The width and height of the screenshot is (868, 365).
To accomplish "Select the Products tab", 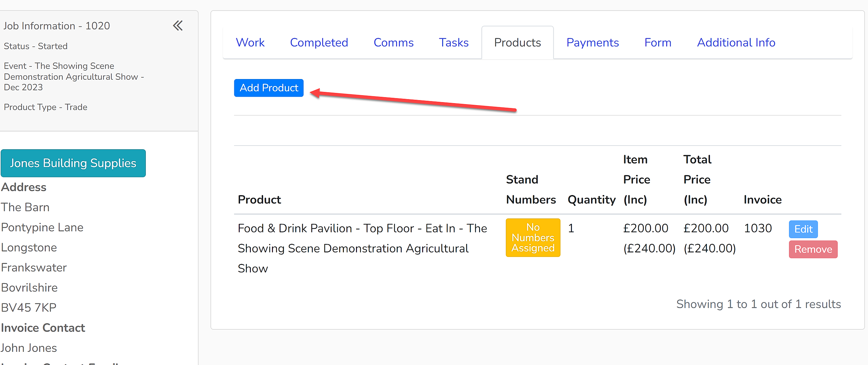I will [517, 42].
